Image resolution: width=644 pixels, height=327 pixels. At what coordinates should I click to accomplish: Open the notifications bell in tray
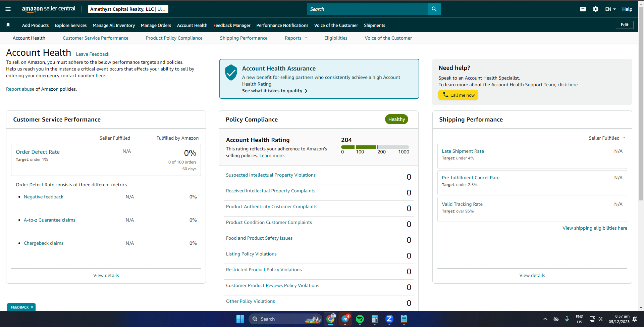pyautogui.click(x=635, y=319)
